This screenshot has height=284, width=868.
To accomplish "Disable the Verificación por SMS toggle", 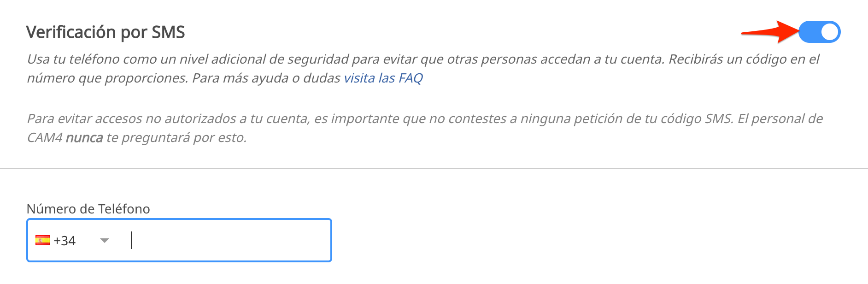I will tap(819, 32).
